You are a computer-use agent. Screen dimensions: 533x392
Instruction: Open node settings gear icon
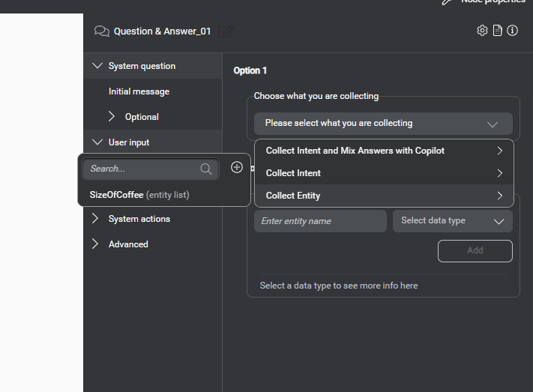tap(482, 31)
